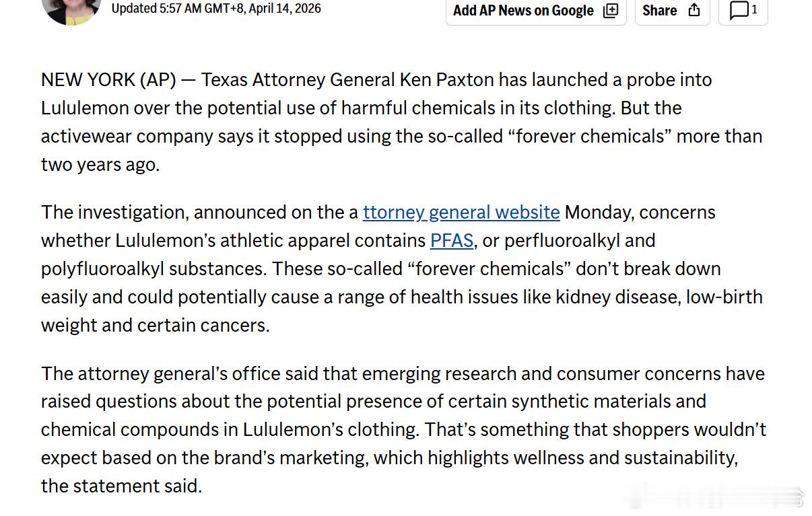Screen dimensions: 812x516
Task: Open the attorney general website link
Action: pyautogui.click(x=461, y=212)
